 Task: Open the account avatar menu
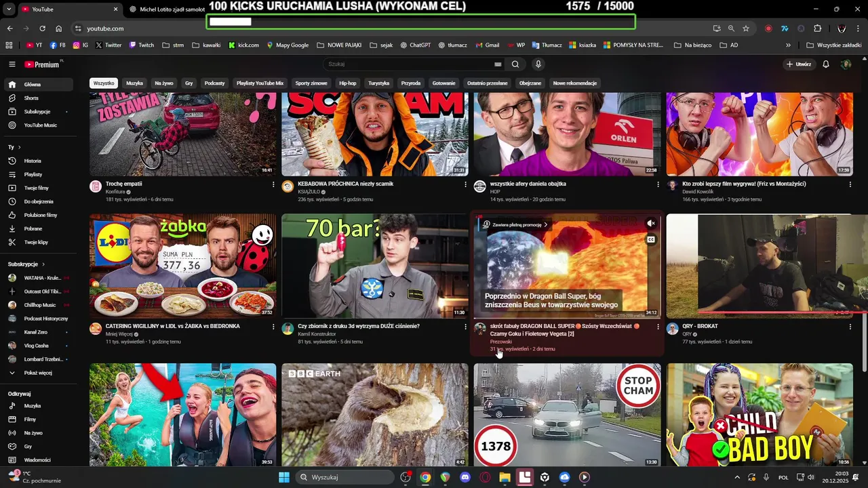(846, 64)
